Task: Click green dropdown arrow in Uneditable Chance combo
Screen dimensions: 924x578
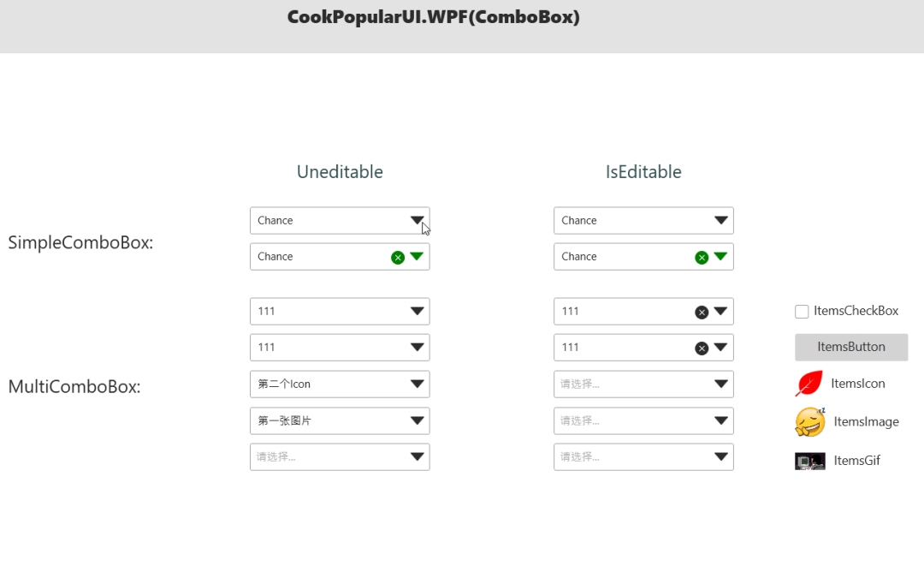Action: point(417,256)
